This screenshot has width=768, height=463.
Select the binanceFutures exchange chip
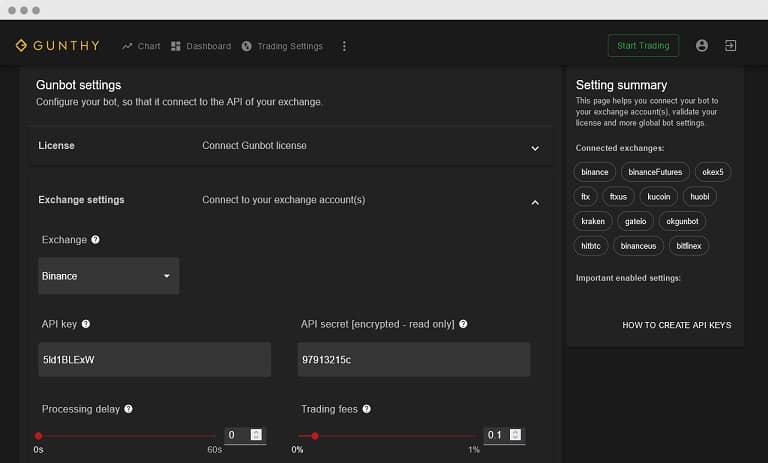(x=655, y=172)
